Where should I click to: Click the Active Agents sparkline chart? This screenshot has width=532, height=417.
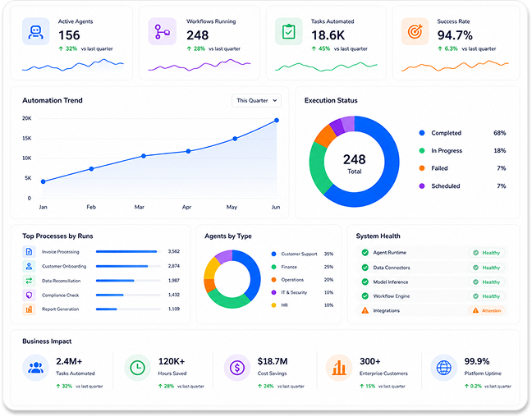pyautogui.click(x=73, y=65)
